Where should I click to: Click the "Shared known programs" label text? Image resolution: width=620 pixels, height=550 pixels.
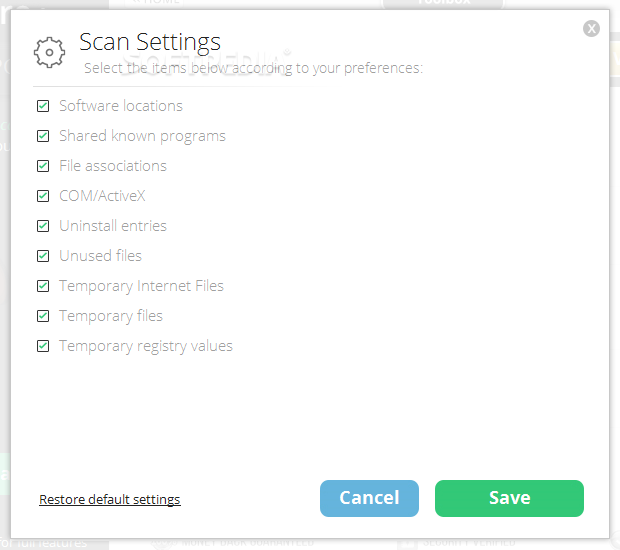coord(142,136)
